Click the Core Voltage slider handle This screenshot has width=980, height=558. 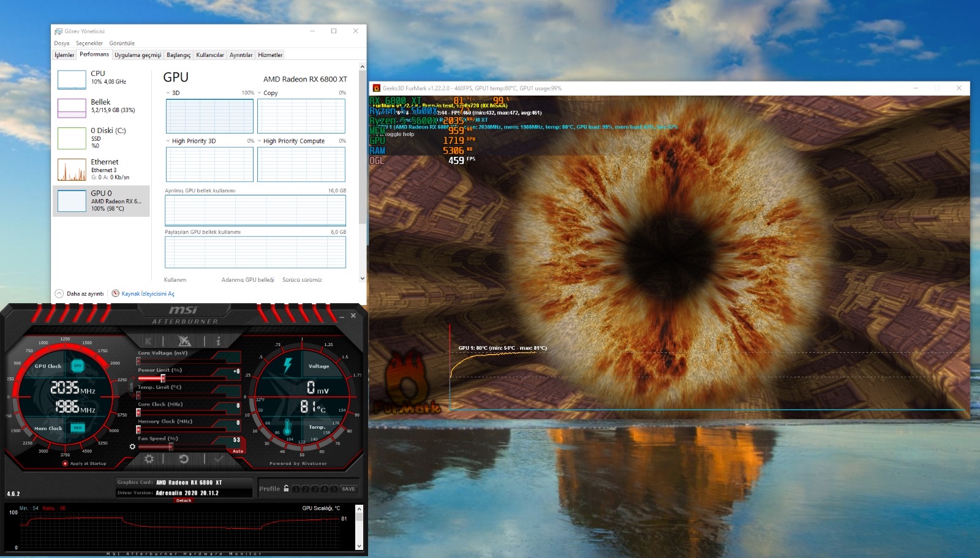pyautogui.click(x=138, y=361)
